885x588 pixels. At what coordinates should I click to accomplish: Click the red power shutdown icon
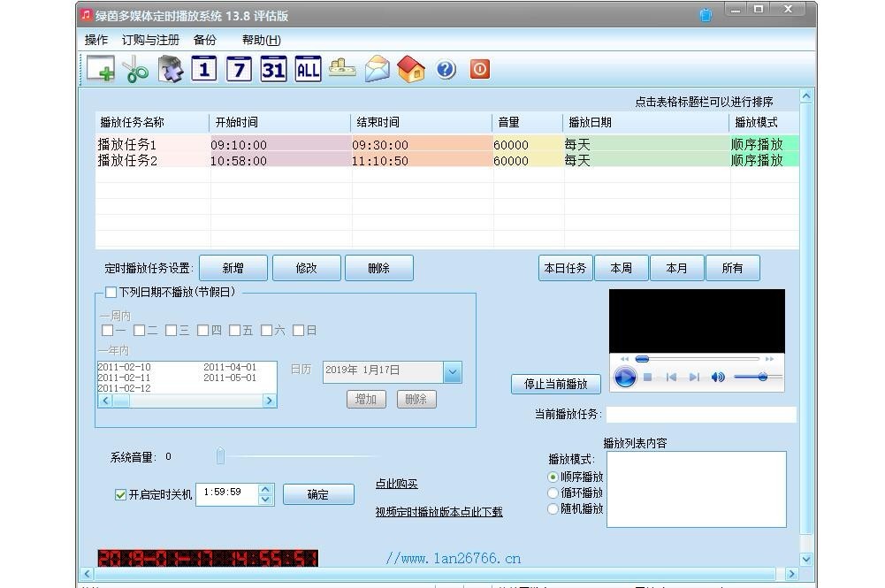480,69
